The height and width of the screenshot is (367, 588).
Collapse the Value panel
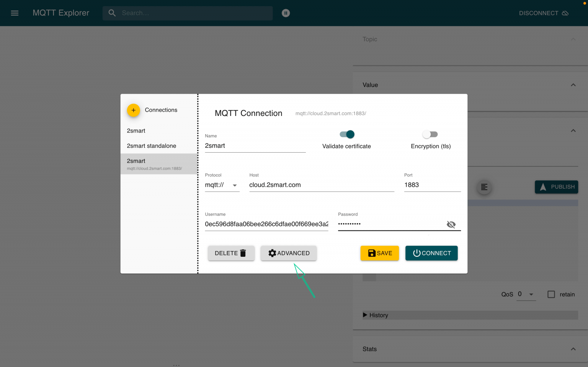coord(573,85)
